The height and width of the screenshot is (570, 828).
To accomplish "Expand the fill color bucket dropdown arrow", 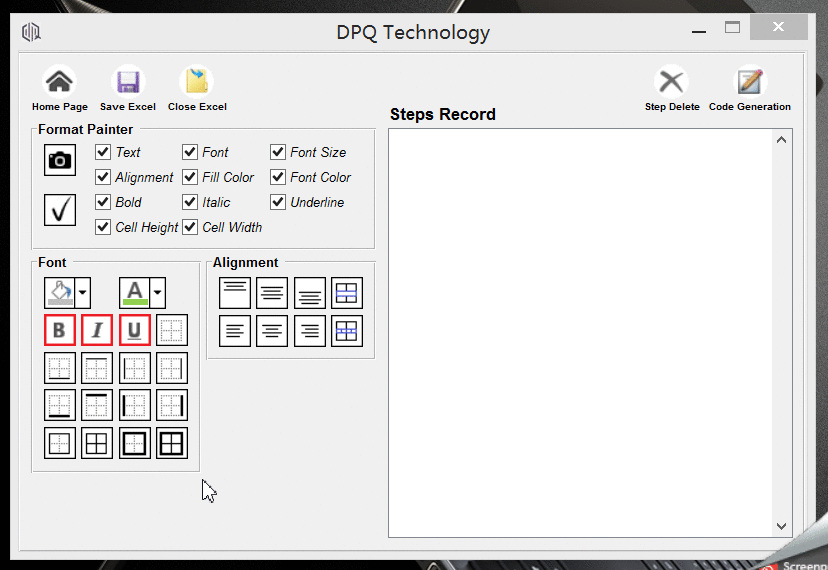I will 83,293.
